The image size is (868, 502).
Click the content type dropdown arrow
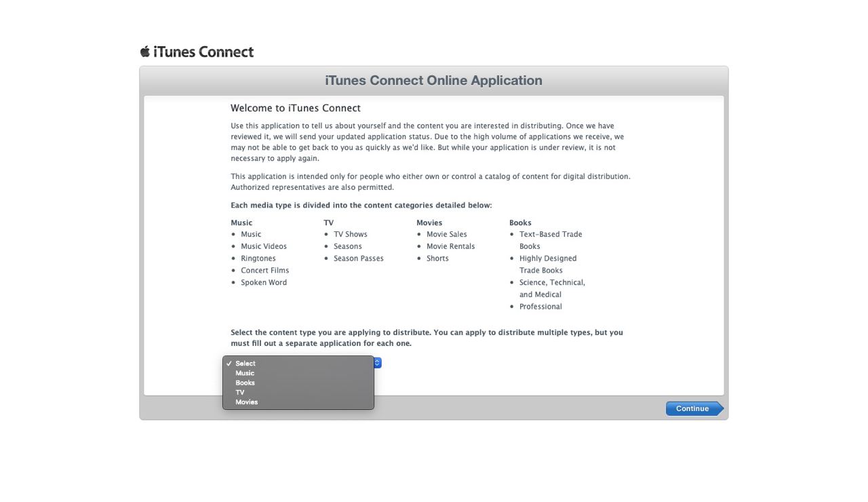pyautogui.click(x=378, y=363)
